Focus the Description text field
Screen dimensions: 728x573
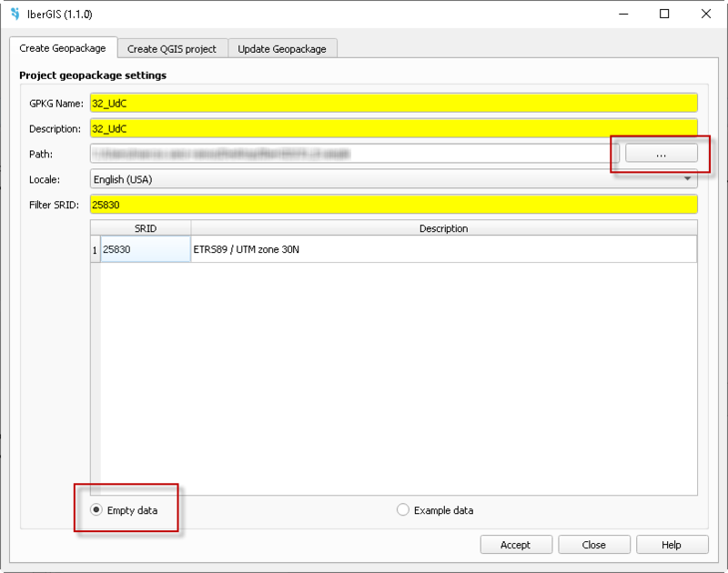393,128
